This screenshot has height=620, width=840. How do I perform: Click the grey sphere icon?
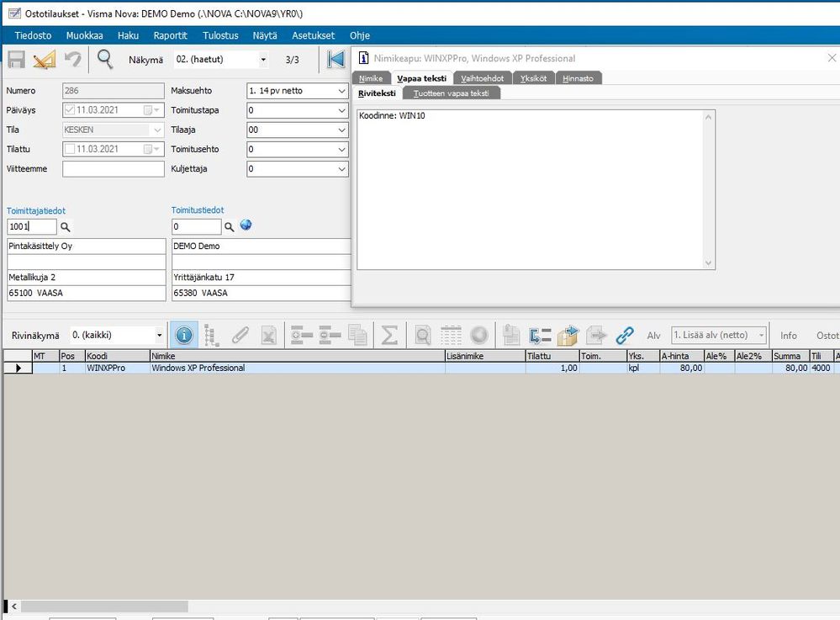pos(479,336)
